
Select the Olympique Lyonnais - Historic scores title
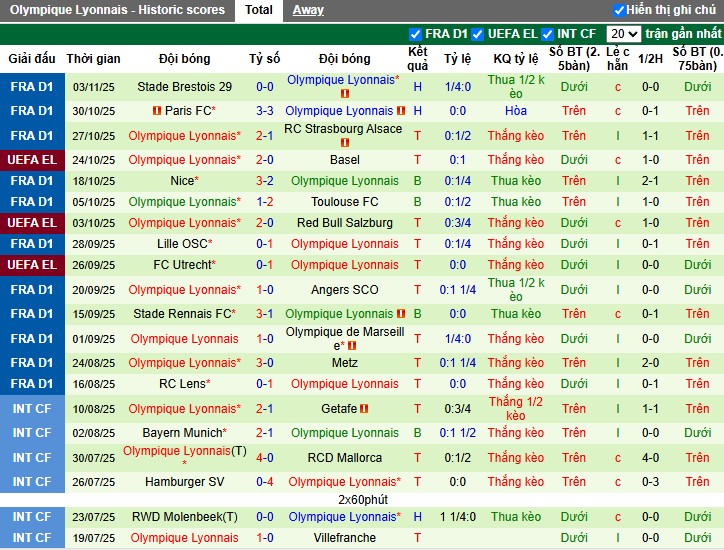[117, 10]
